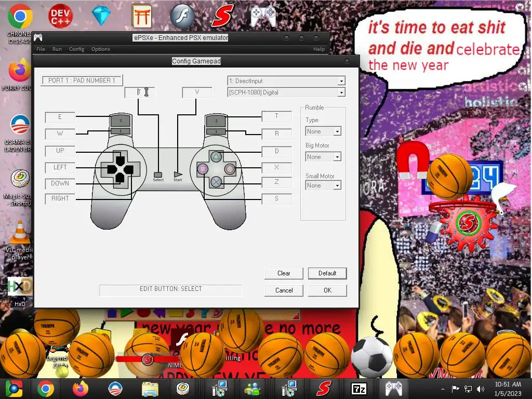532x399 pixels.
Task: Switch to ePSXe gamepad taskbar icon
Action: coord(394,389)
